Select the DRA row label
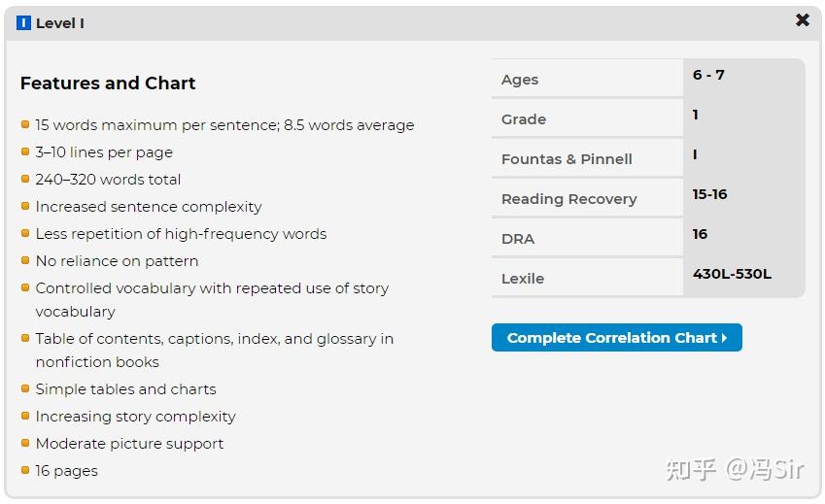This screenshot has width=825, height=504. tap(518, 239)
